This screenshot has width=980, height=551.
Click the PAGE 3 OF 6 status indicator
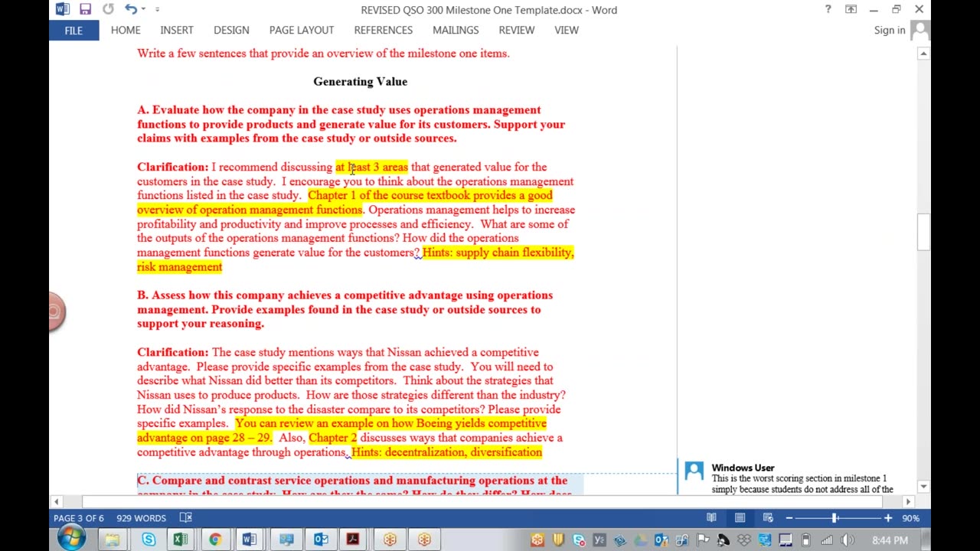click(x=79, y=518)
